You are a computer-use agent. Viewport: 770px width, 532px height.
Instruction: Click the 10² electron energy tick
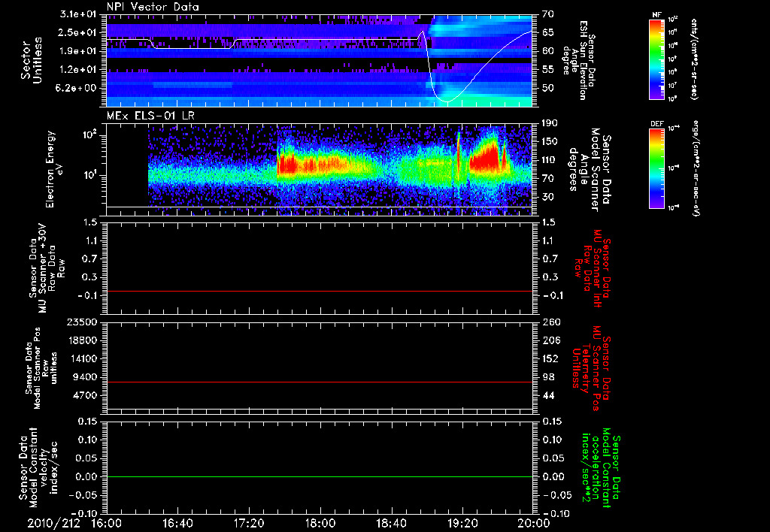tap(89, 134)
